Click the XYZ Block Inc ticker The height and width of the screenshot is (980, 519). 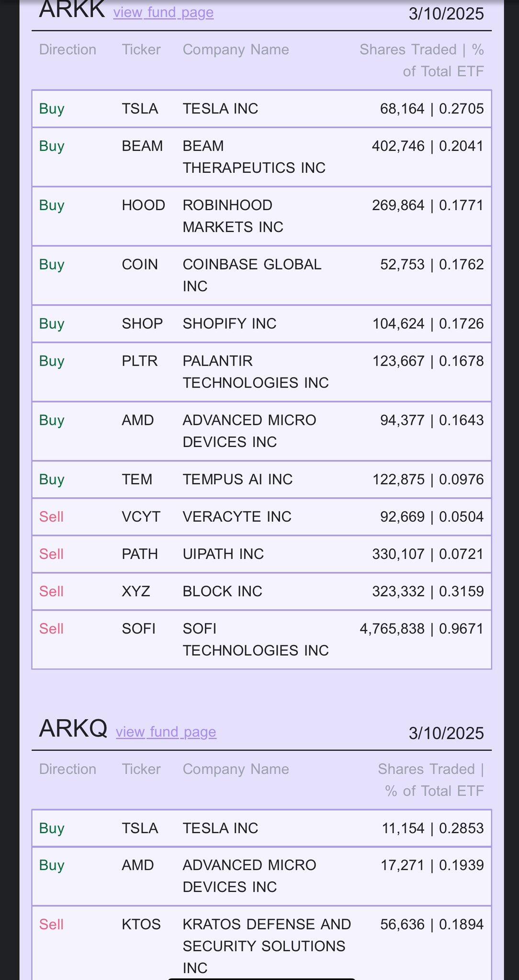(x=136, y=591)
